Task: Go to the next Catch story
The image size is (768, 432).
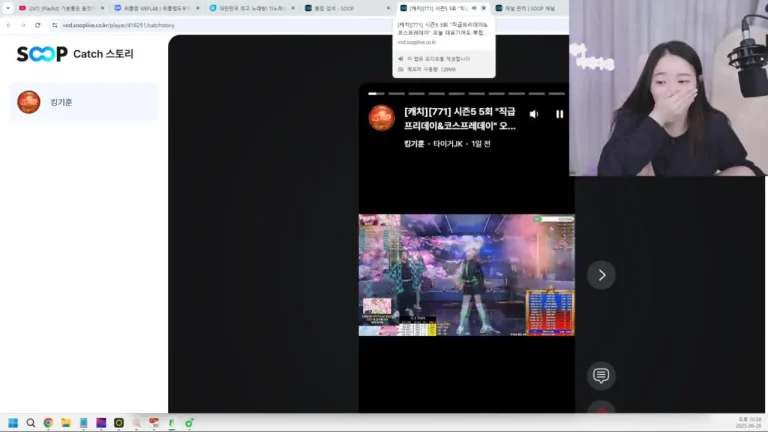Action: click(601, 275)
